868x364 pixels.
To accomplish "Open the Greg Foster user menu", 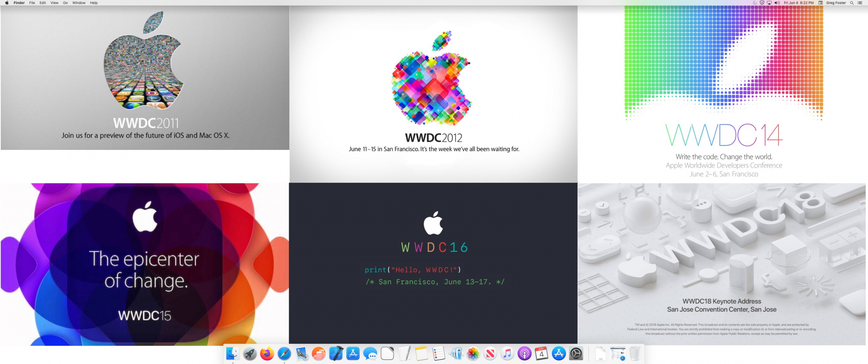I will click(x=836, y=3).
